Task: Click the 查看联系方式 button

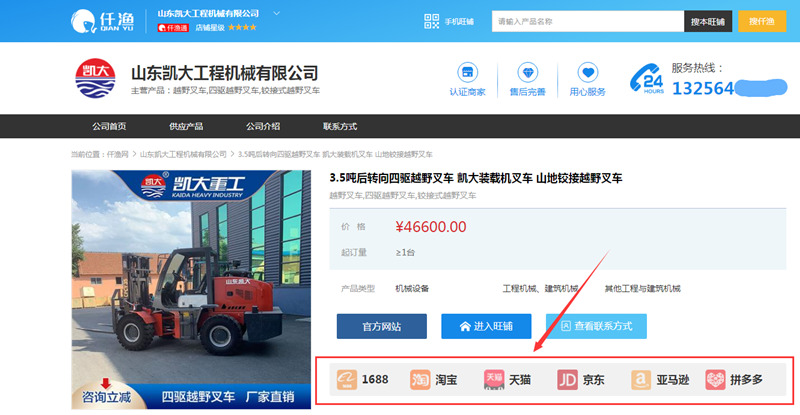Action: [x=596, y=326]
